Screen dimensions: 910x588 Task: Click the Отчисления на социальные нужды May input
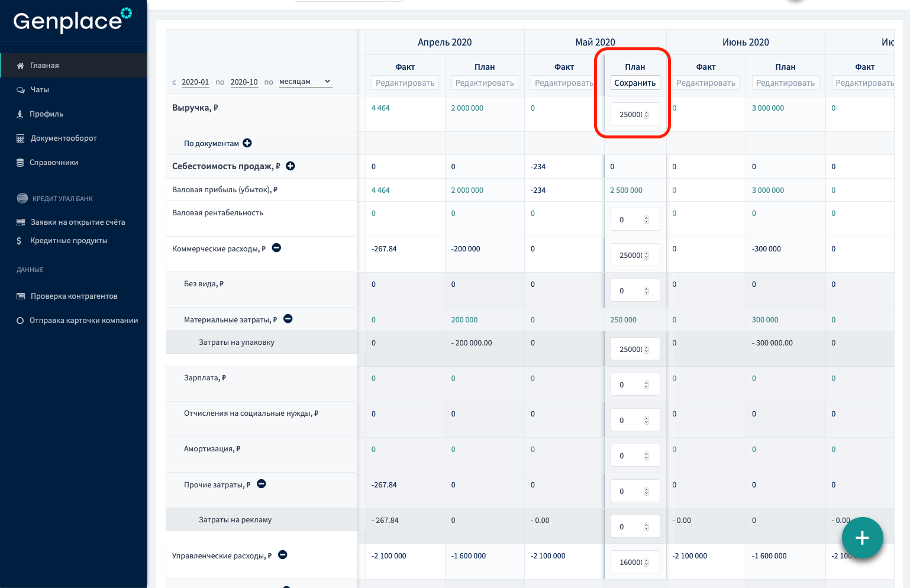point(635,420)
